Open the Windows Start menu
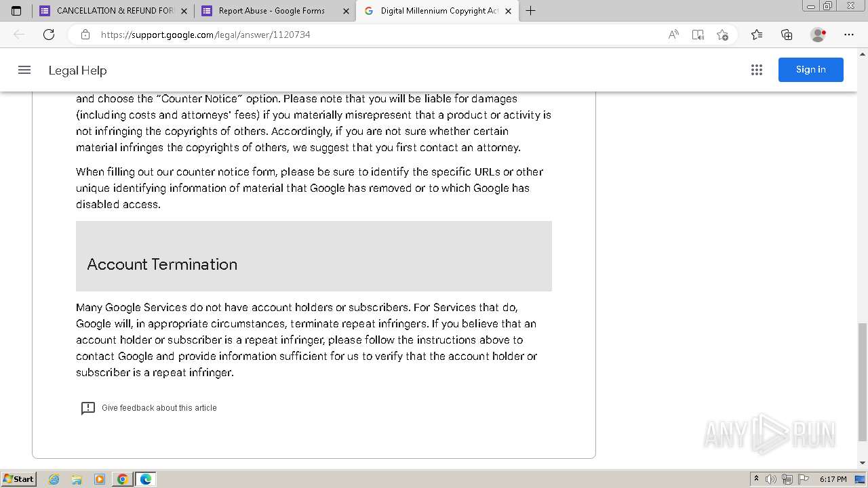The image size is (868, 488). pyautogui.click(x=18, y=479)
